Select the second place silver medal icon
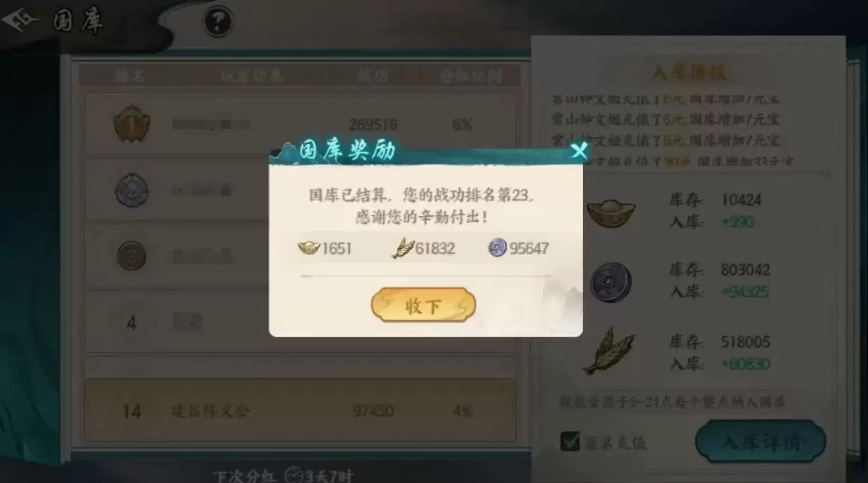 [x=131, y=190]
